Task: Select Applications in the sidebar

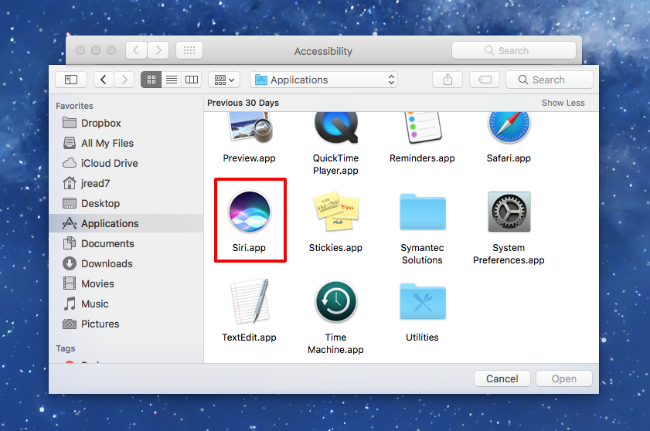Action: pyautogui.click(x=126, y=223)
